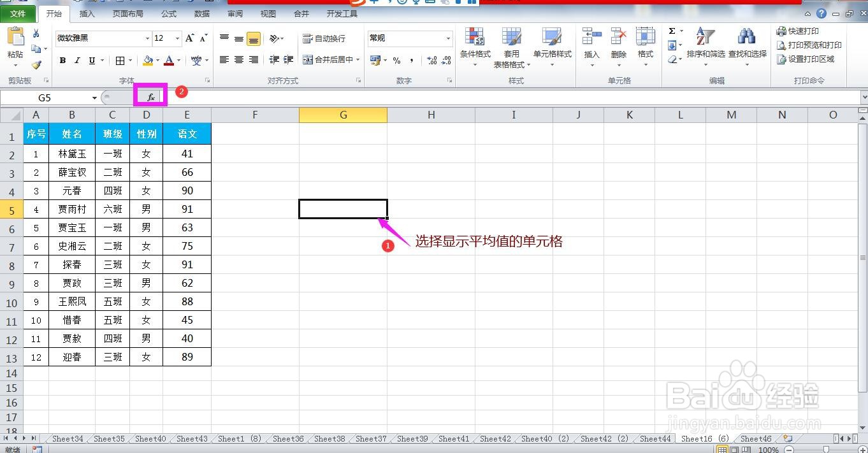The width and height of the screenshot is (868, 453).
Task: Open the 常规 number format dropdown
Action: click(x=449, y=38)
